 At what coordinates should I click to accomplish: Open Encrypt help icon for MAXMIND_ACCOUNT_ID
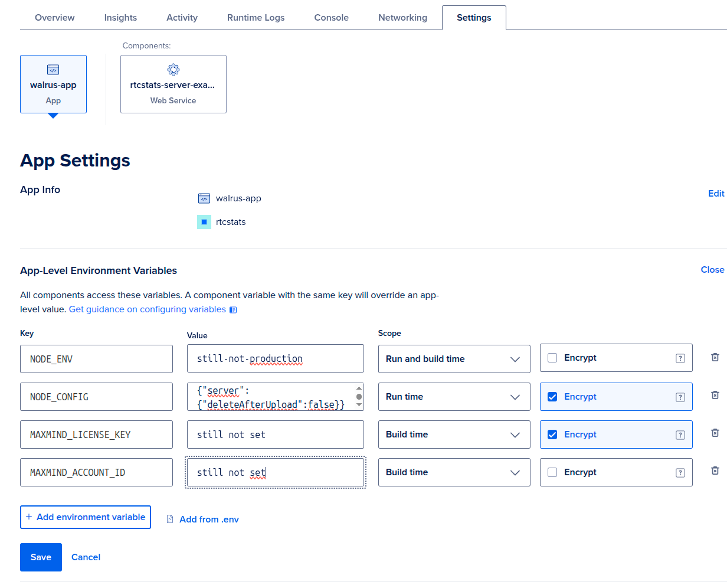[680, 473]
